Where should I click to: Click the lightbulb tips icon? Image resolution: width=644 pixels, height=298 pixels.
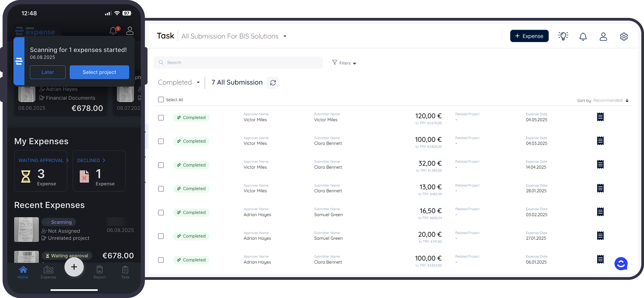coord(563,36)
